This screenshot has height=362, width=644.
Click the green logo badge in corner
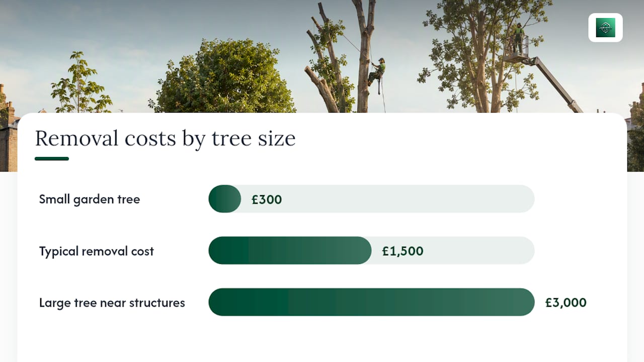(x=605, y=28)
